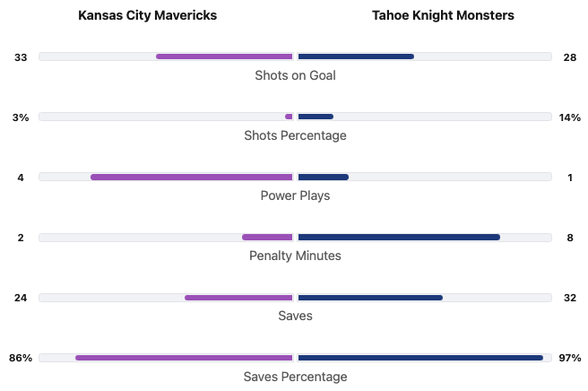The height and width of the screenshot is (391, 588).
Task: Click the navy Penalty Minutes bar
Action: [x=399, y=237]
